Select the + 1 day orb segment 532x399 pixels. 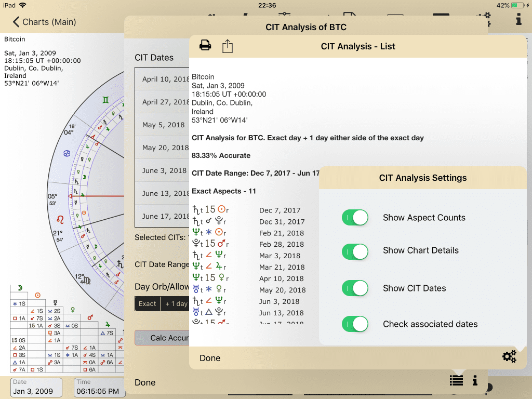pos(175,303)
